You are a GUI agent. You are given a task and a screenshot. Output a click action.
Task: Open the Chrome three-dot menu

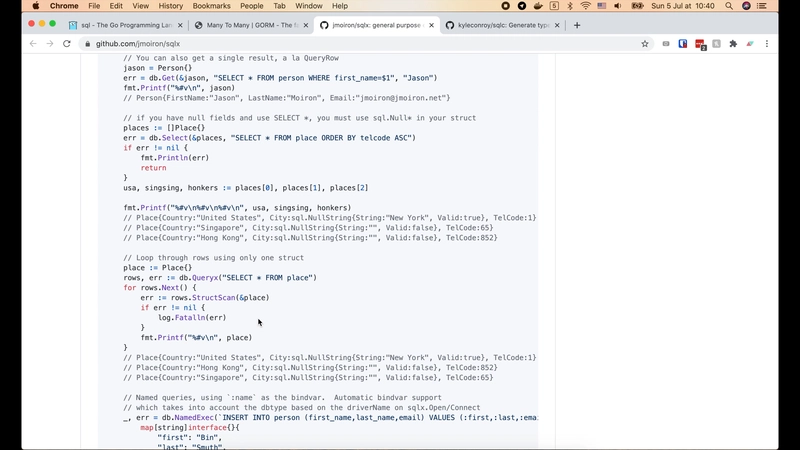point(767,44)
